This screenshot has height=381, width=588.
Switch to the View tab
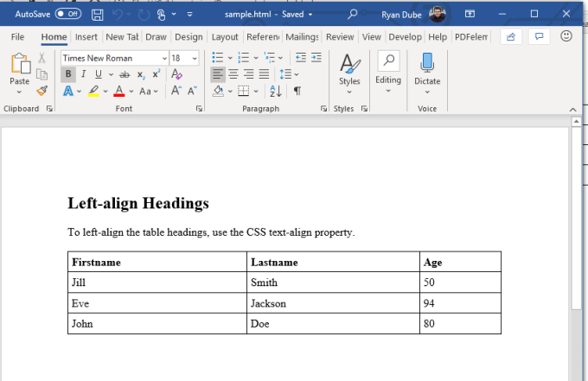372,36
